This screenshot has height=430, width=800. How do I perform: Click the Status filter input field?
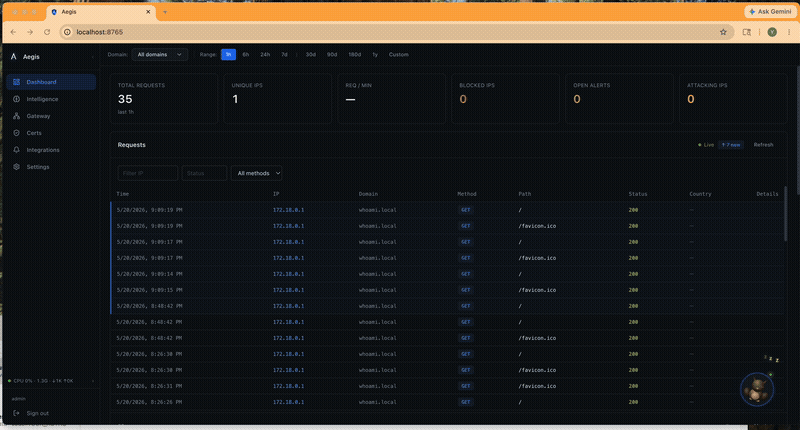[x=205, y=173]
